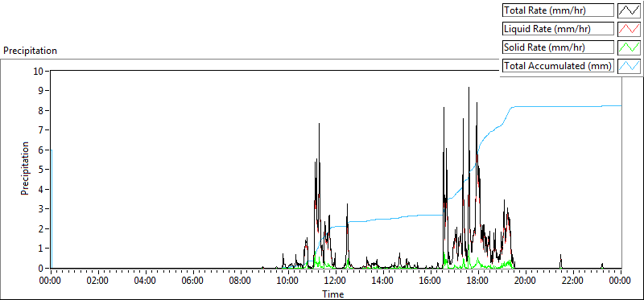Click the 18:00 time axis marker

[477, 282]
